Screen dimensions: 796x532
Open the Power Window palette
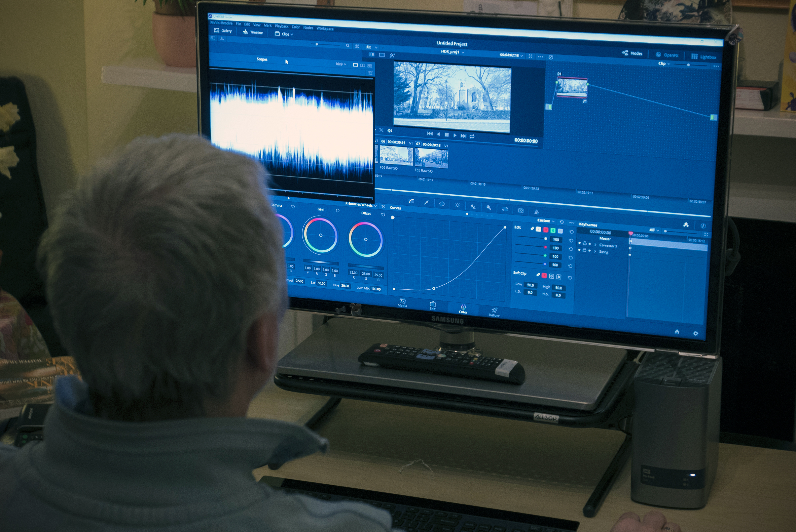pyautogui.click(x=442, y=204)
